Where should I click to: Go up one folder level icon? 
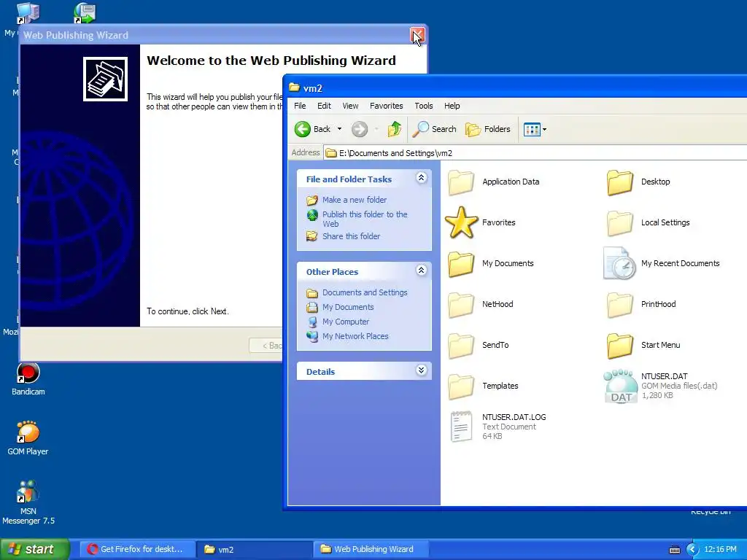coord(395,129)
